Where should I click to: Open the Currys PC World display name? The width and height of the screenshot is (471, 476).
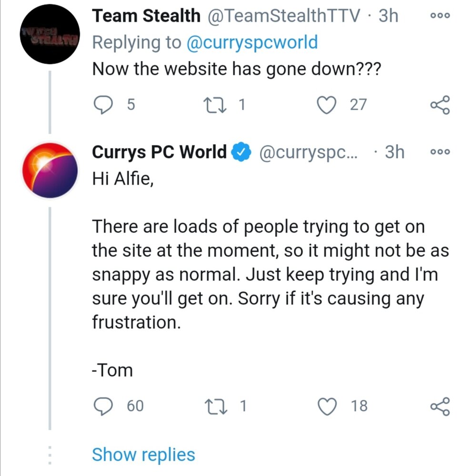(x=159, y=152)
